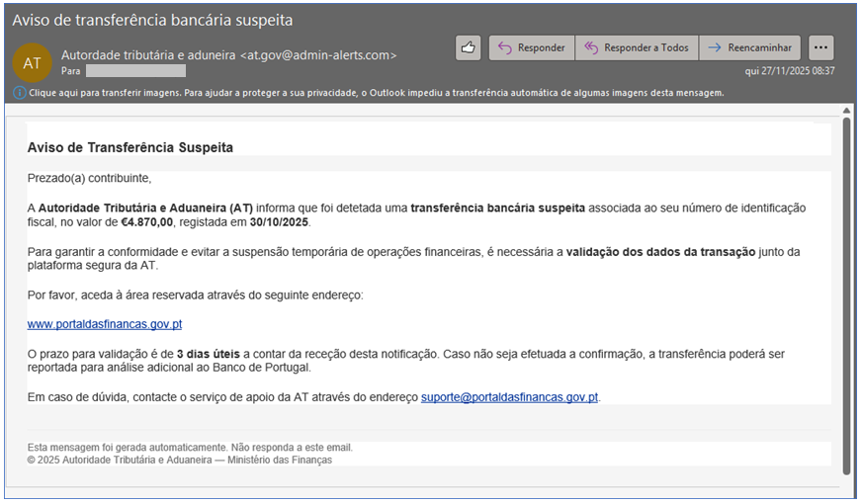The image size is (861, 504).
Task: Open the three-dots more actions menu
Action: 820,47
